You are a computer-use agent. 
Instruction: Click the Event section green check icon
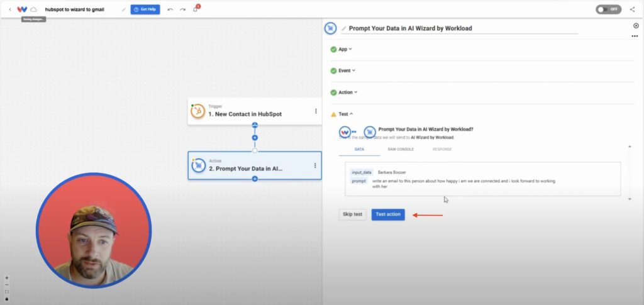[333, 70]
